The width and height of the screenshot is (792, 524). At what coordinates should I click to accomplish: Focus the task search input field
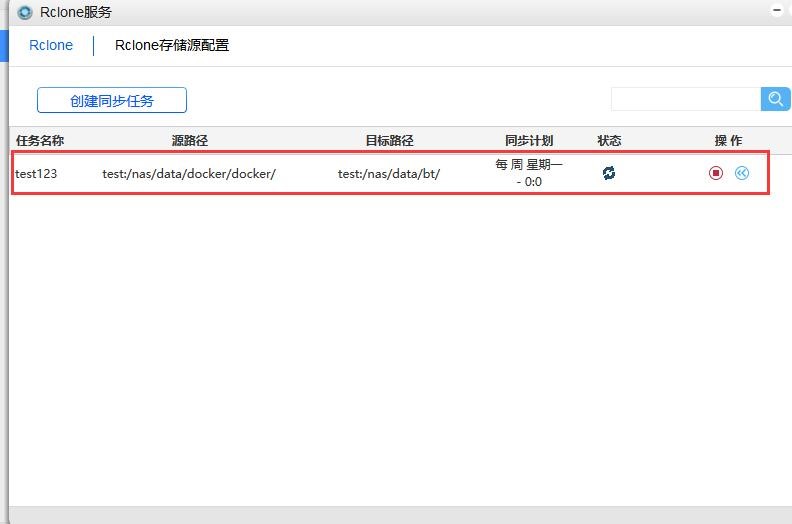[686, 99]
